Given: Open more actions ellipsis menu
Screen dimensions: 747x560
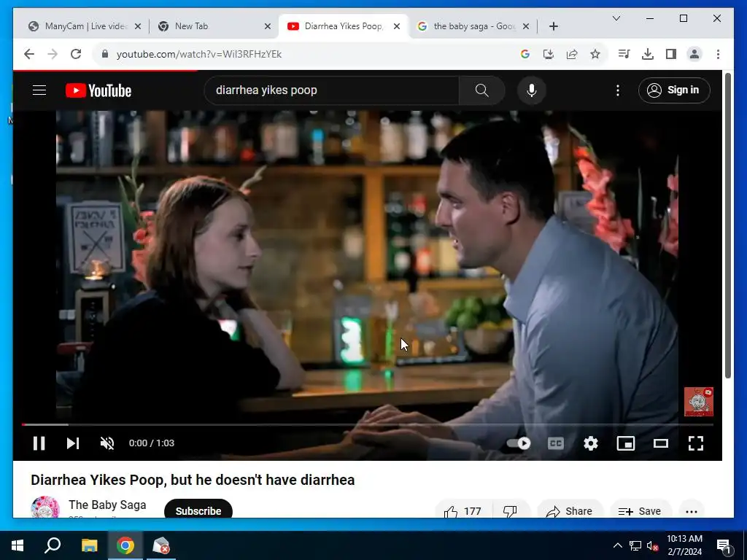Looking at the screenshot, I should coord(692,510).
